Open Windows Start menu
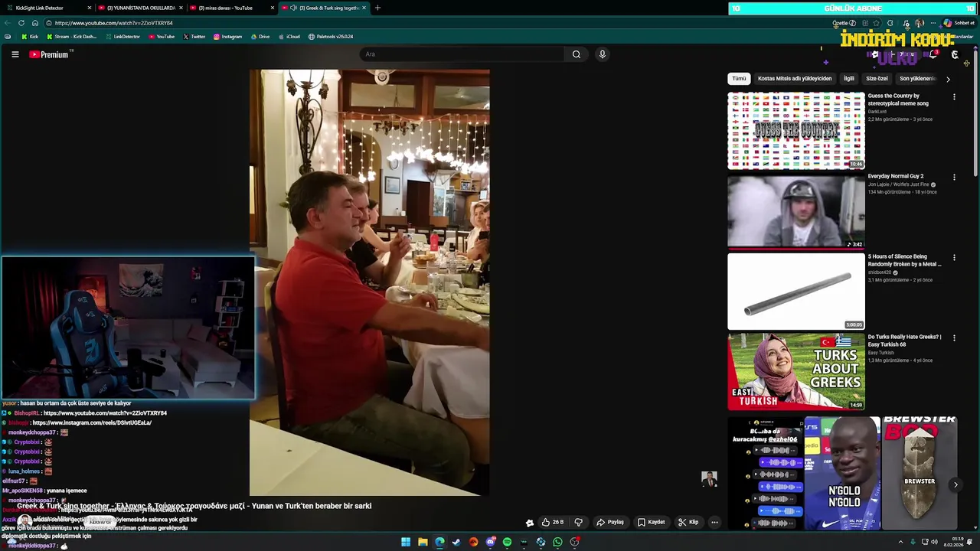Image resolution: width=980 pixels, height=551 pixels. (406, 542)
